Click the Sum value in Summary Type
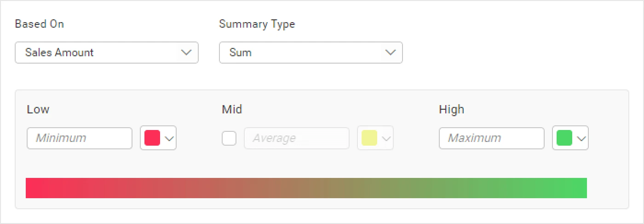 [241, 53]
